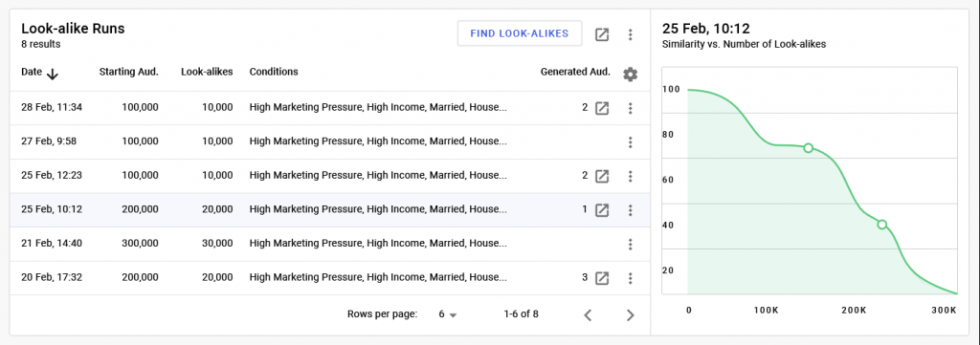The width and height of the screenshot is (980, 345).
Task: Select the 21 Feb, 14:40 run date
Action: point(52,244)
